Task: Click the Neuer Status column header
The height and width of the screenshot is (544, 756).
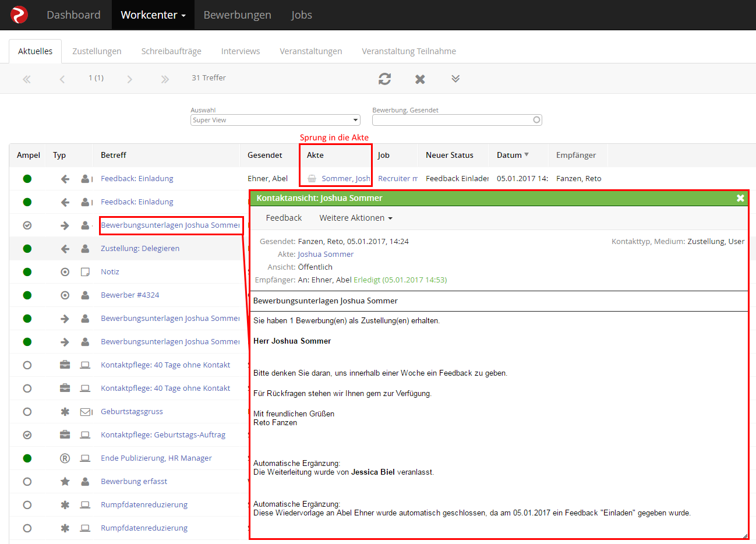Action: click(x=450, y=155)
